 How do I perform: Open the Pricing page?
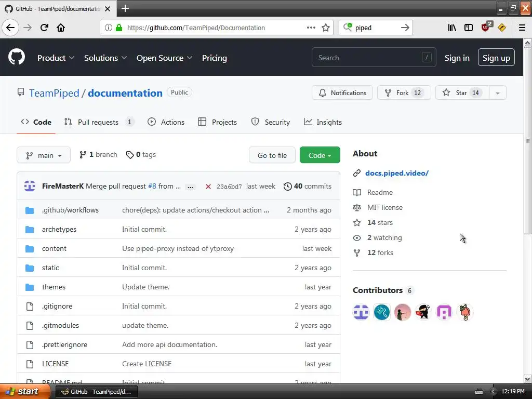(215, 58)
